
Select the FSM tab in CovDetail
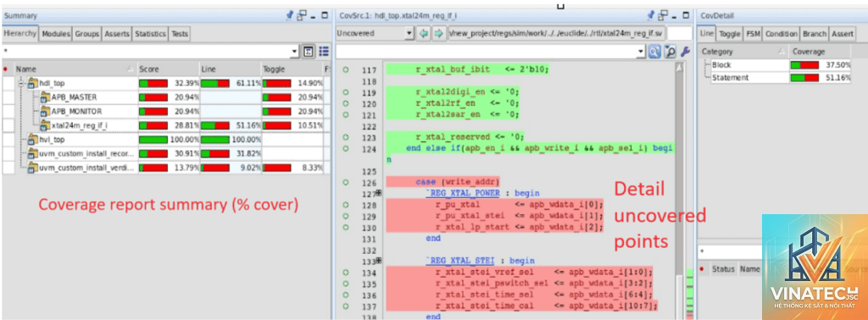pos(753,34)
